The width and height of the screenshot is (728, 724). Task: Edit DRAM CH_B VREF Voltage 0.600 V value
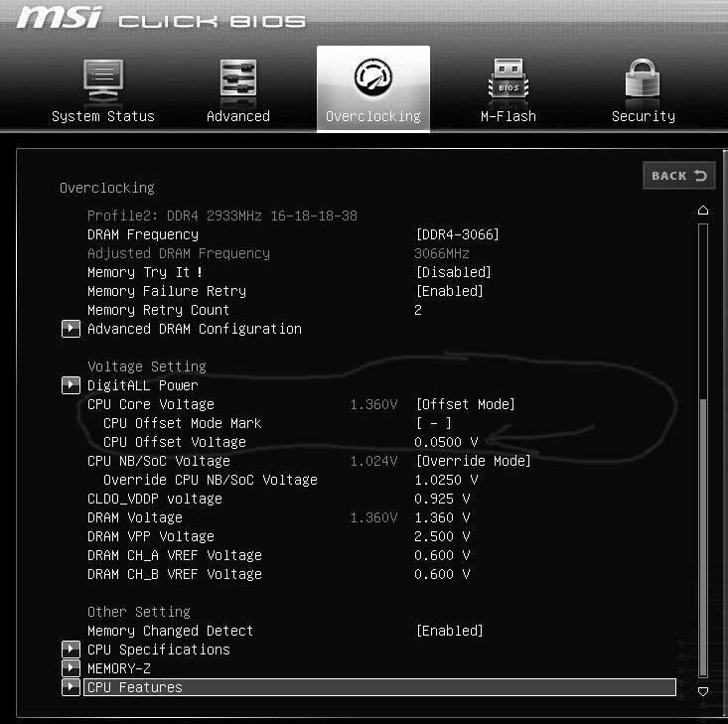click(x=442, y=574)
